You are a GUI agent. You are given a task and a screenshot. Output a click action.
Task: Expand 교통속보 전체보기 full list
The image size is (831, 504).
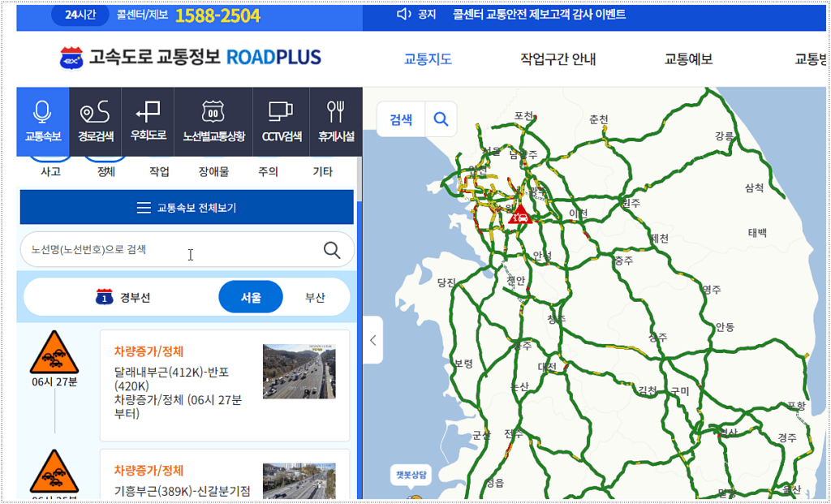[187, 208]
